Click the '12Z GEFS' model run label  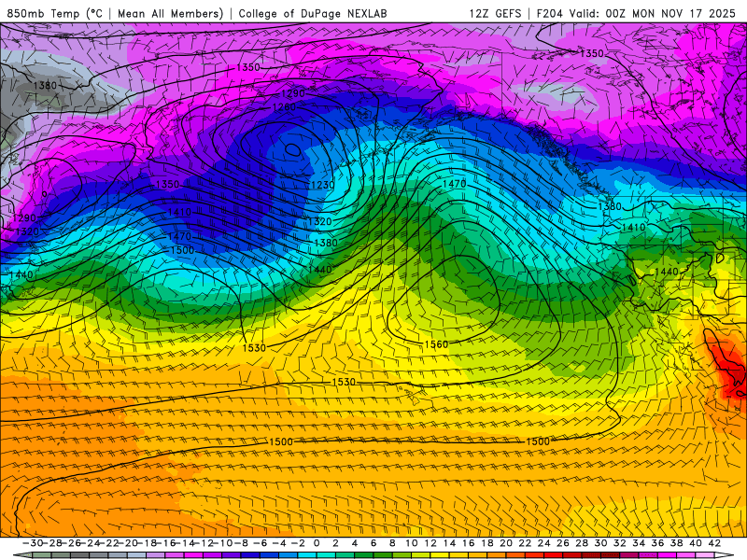click(496, 13)
